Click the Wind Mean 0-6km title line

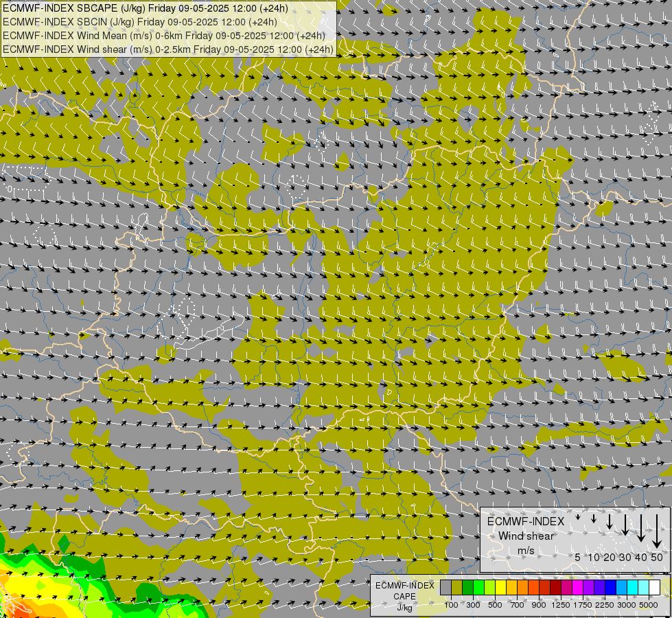(164, 36)
